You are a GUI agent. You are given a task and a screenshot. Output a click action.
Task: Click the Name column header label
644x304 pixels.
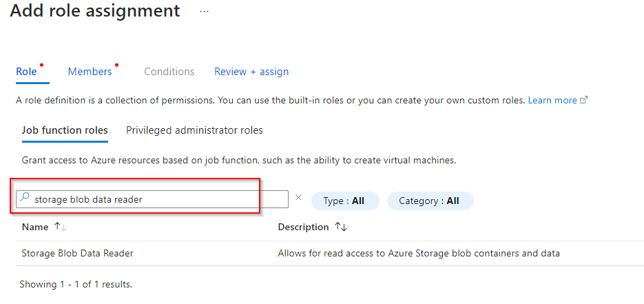[x=35, y=227]
